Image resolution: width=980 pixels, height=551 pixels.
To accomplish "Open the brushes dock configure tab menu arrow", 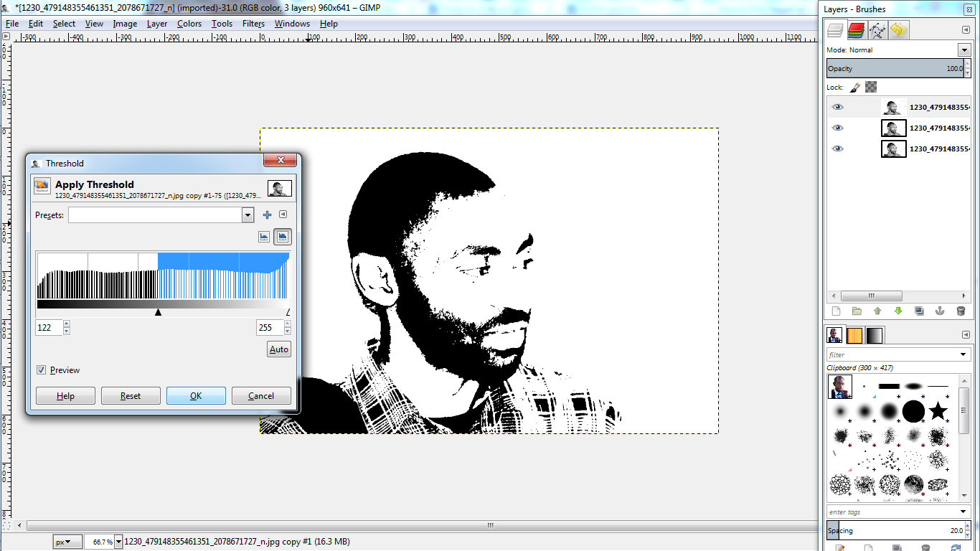I will [x=966, y=334].
